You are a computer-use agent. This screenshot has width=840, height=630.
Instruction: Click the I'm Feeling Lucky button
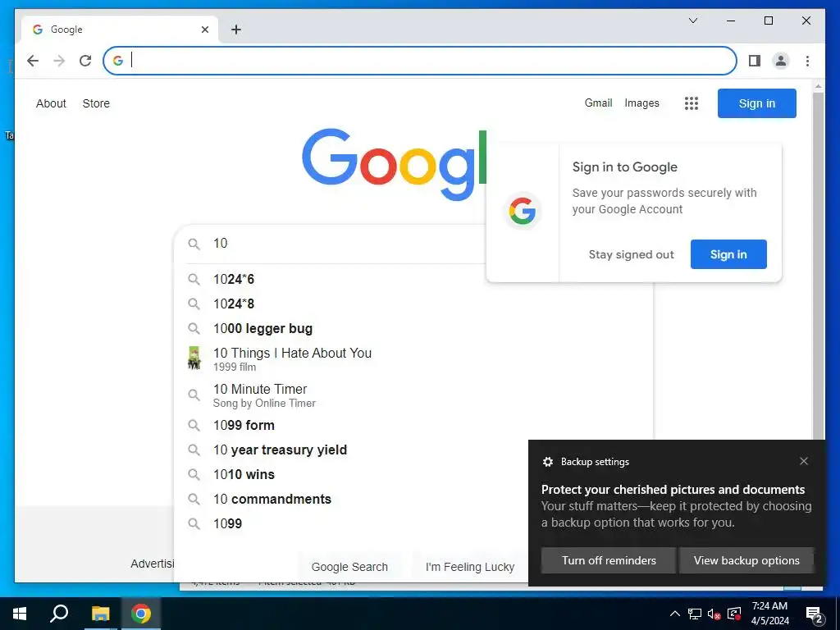pyautogui.click(x=470, y=567)
